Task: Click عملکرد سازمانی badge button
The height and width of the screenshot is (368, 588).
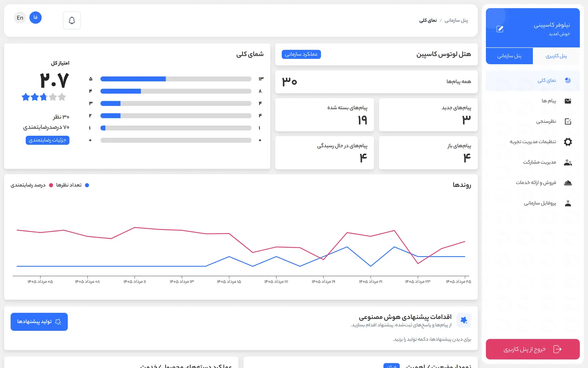Action: pyautogui.click(x=301, y=54)
